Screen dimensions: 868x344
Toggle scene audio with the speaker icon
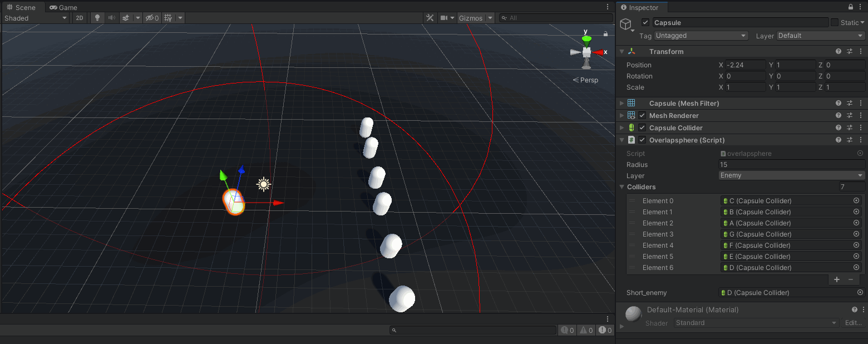[112, 18]
